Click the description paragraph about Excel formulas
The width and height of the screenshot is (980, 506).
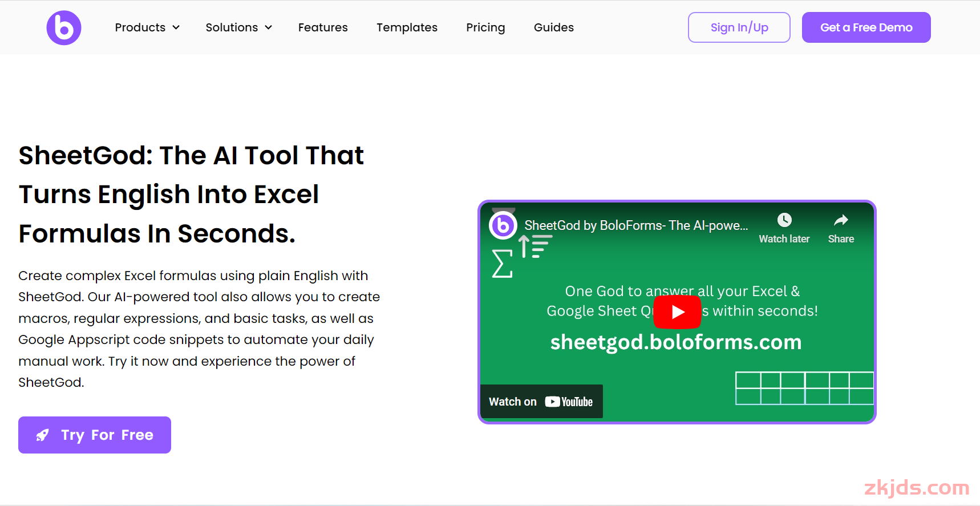(x=199, y=329)
